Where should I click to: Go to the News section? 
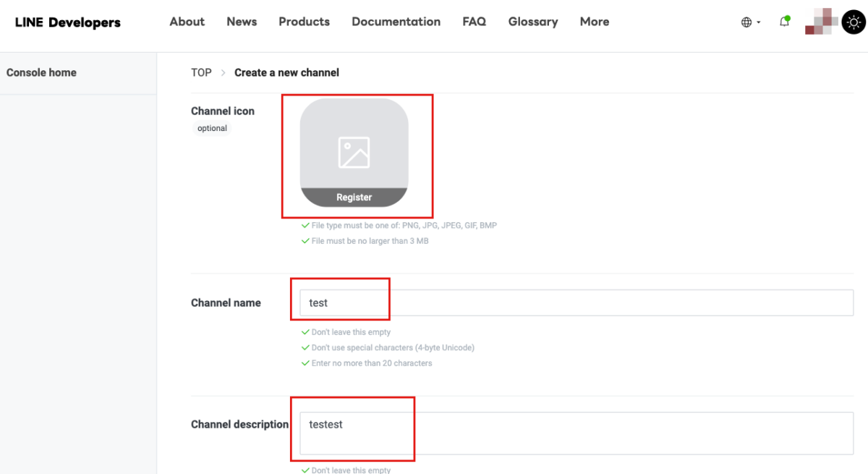[242, 22]
